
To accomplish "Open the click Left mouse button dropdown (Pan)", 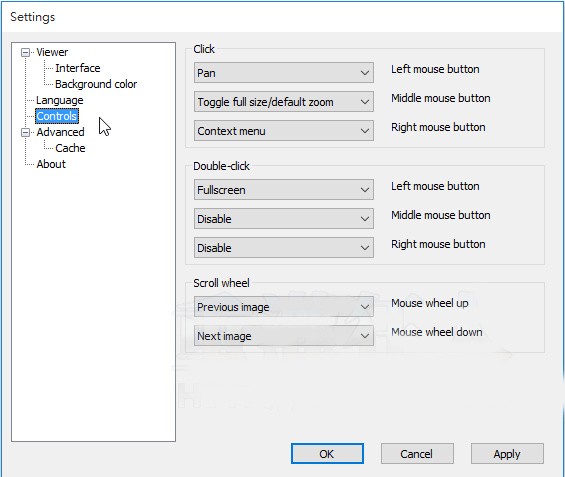I will coord(284,73).
